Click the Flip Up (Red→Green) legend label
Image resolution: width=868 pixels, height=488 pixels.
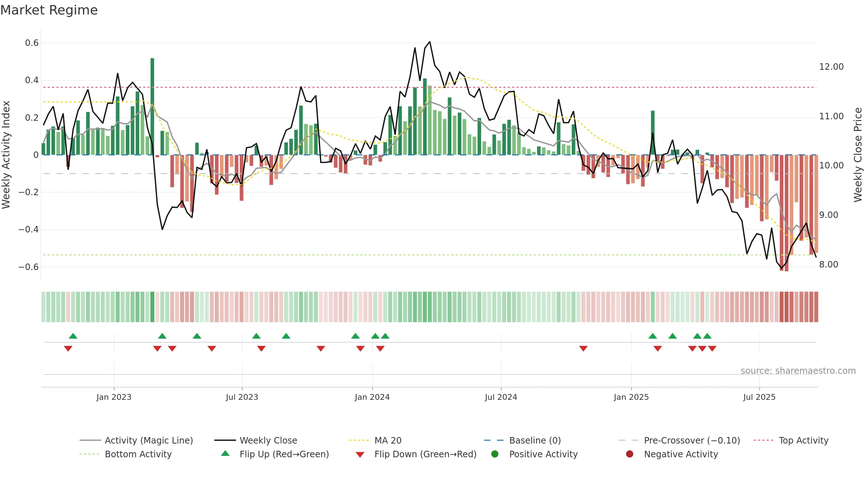(284, 454)
